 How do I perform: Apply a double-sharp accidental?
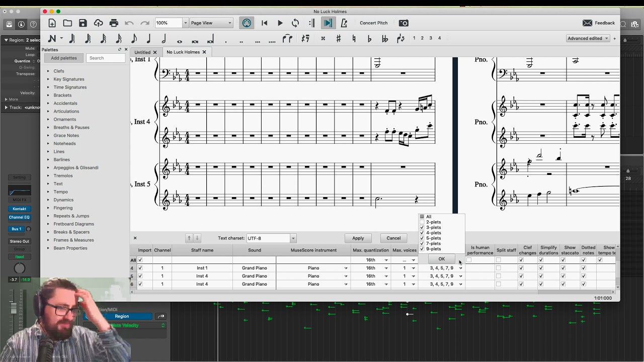tap(323, 39)
